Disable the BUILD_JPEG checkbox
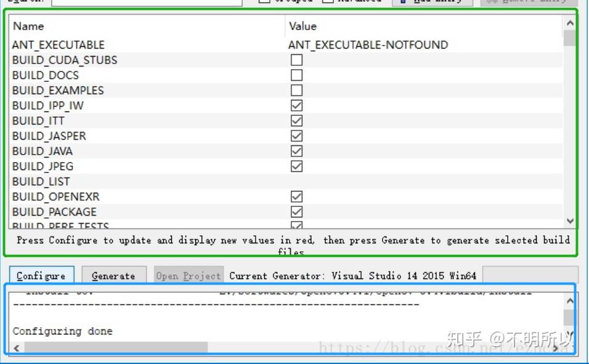Image resolution: width=589 pixels, height=364 pixels. click(298, 165)
